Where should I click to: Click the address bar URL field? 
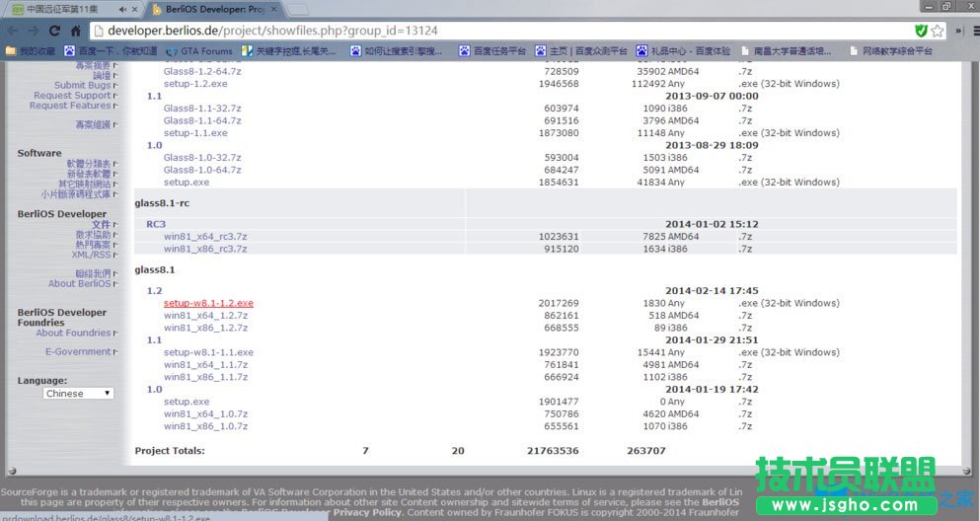coord(493,31)
